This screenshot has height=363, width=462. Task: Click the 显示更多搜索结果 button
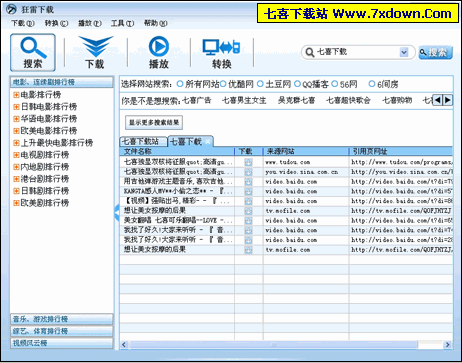(x=154, y=122)
